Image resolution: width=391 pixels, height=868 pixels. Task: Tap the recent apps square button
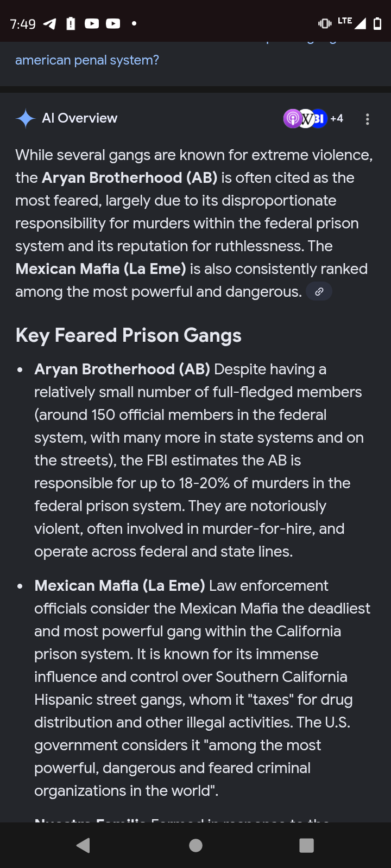[x=306, y=845]
